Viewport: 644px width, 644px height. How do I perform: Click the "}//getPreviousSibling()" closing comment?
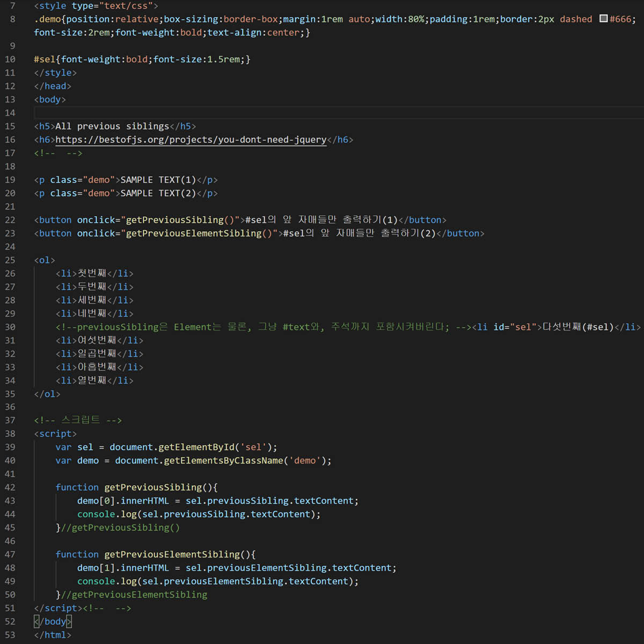118,528
